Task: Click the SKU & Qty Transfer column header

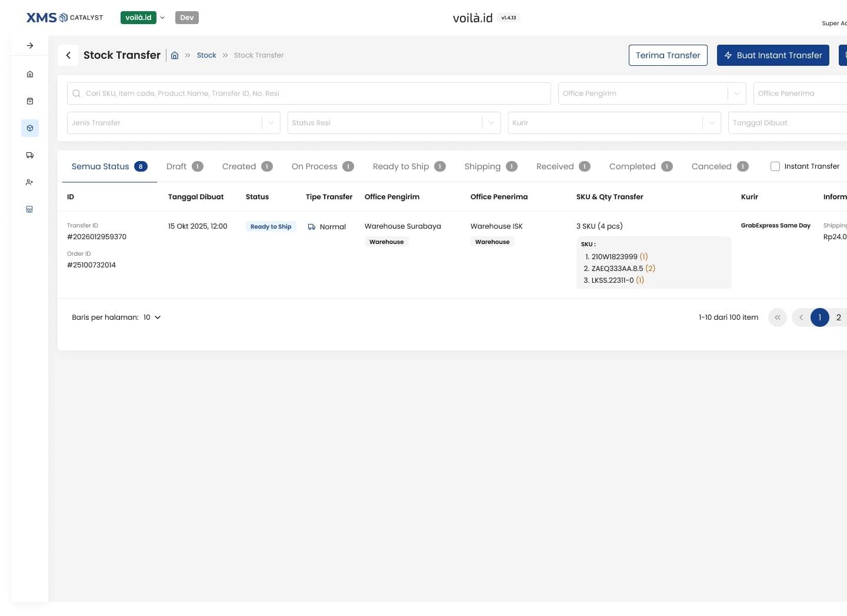Action: tap(610, 197)
